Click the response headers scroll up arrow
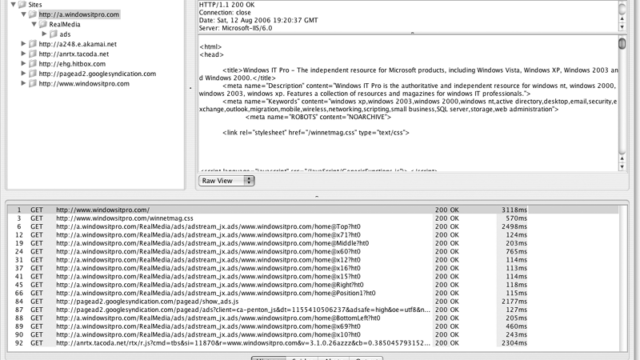 [x=622, y=19]
